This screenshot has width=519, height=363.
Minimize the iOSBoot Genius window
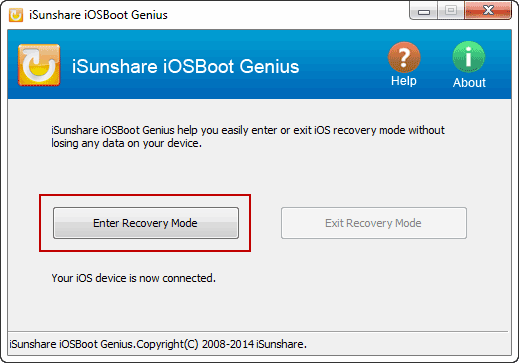click(x=423, y=11)
